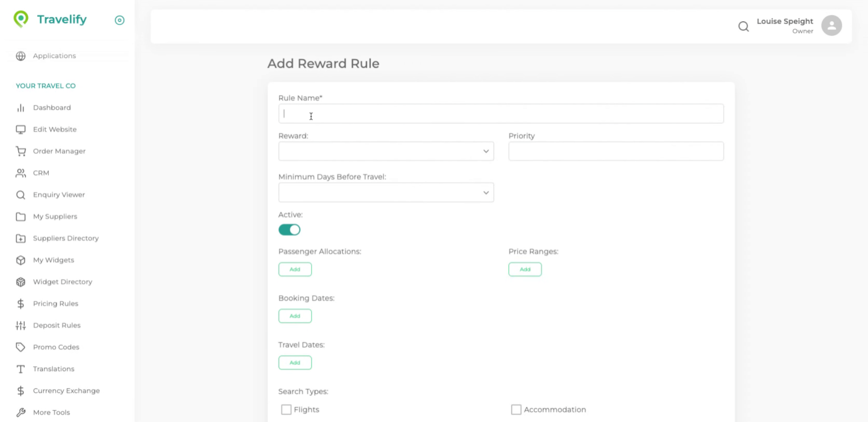Toggle the Active switch off
The width and height of the screenshot is (868, 422).
(289, 230)
